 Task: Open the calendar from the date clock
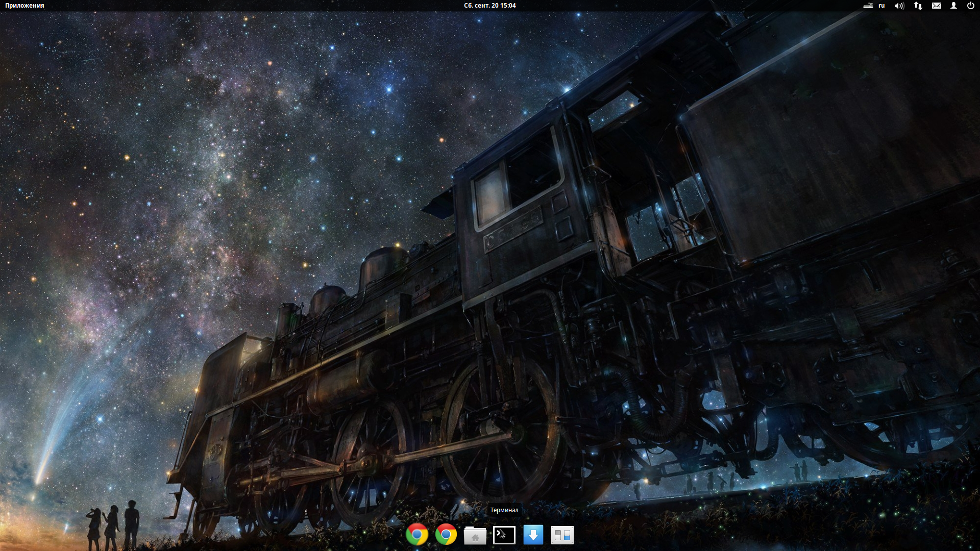(x=489, y=6)
